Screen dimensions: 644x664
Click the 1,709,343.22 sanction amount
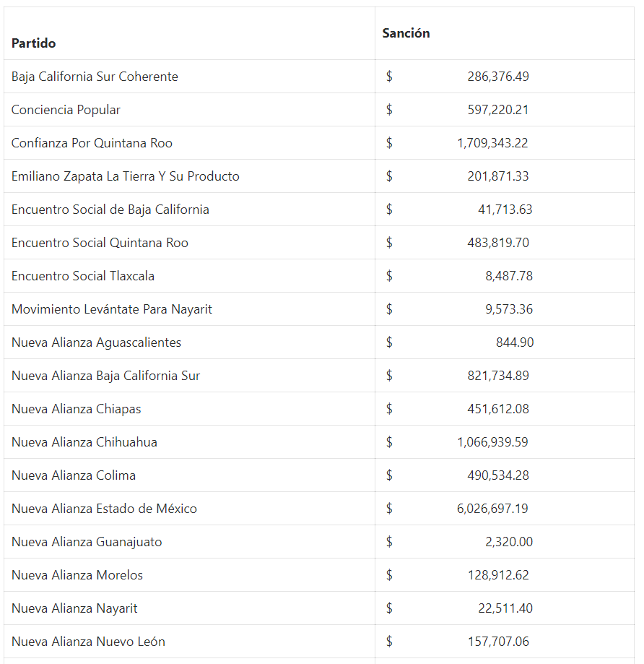(x=492, y=143)
